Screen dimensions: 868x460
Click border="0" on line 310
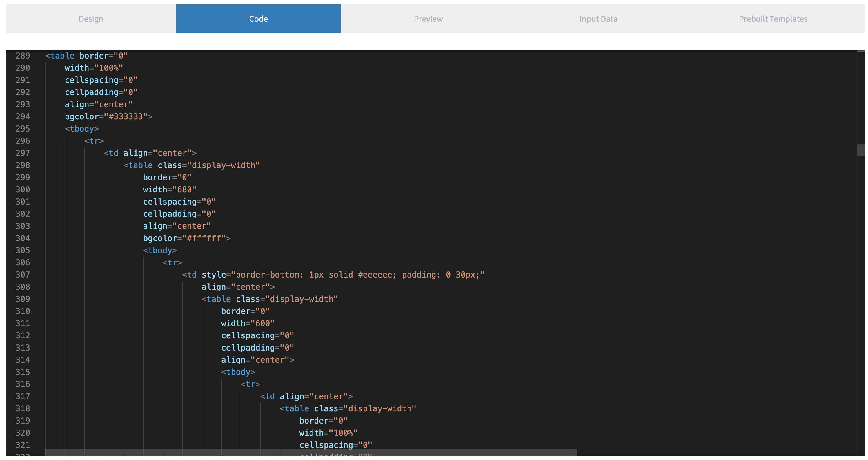coord(245,311)
